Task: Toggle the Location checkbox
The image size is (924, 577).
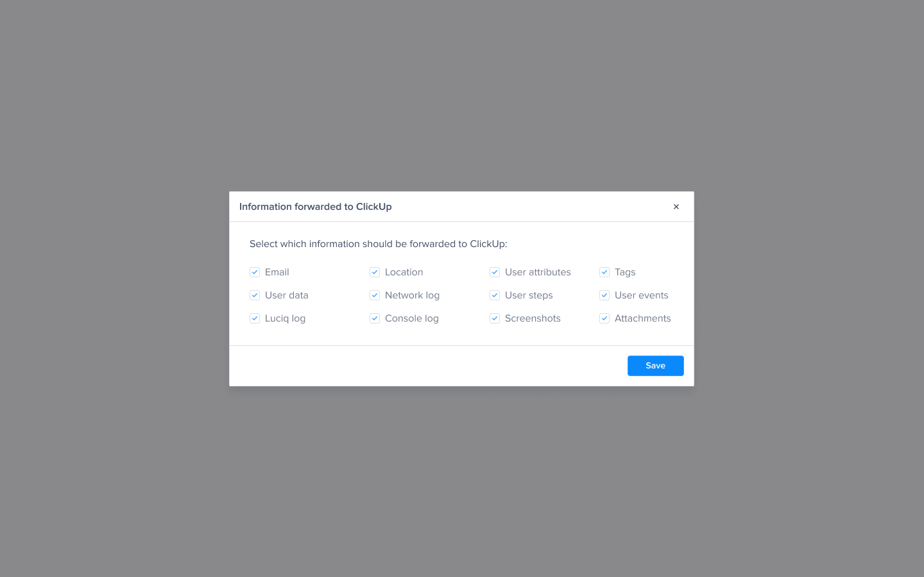Action: click(x=375, y=272)
